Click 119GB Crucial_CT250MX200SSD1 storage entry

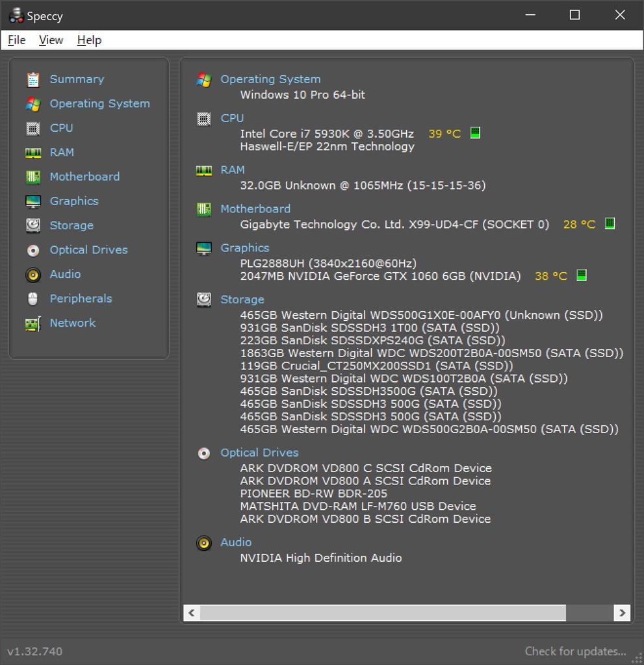[376, 366]
